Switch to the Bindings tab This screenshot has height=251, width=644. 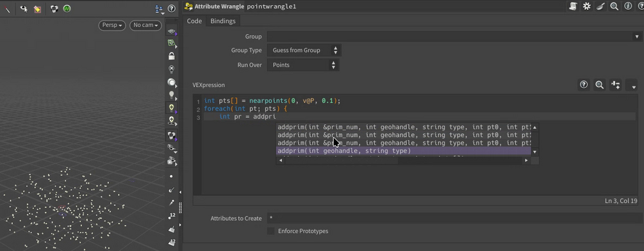(223, 21)
